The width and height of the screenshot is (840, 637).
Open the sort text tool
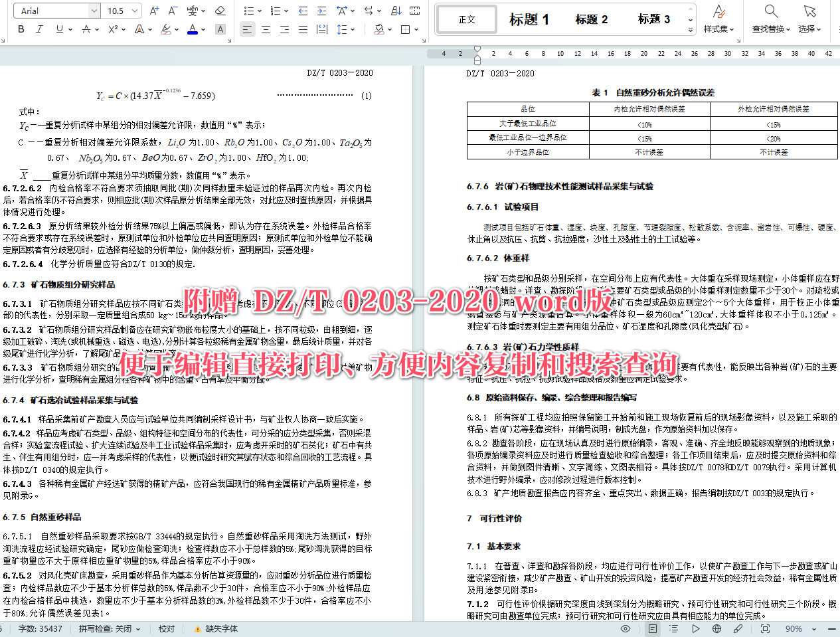click(x=396, y=11)
